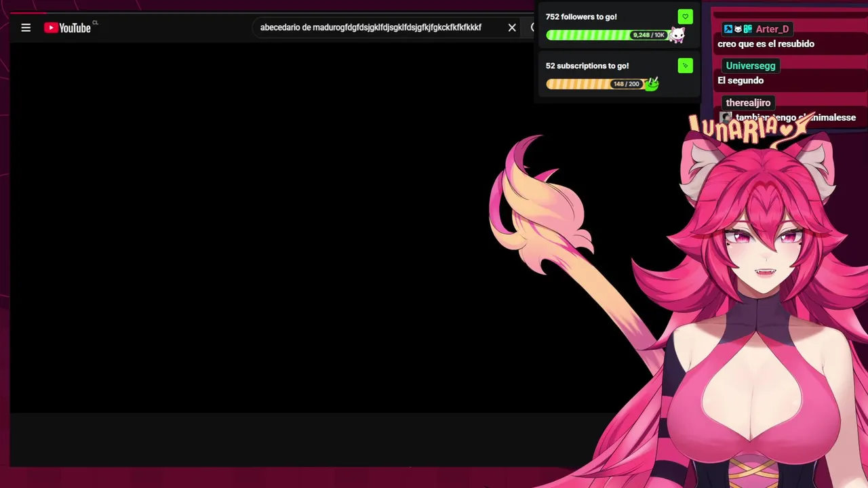The width and height of the screenshot is (868, 488).
Task: Open chat user therealjiro's name
Action: (748, 103)
